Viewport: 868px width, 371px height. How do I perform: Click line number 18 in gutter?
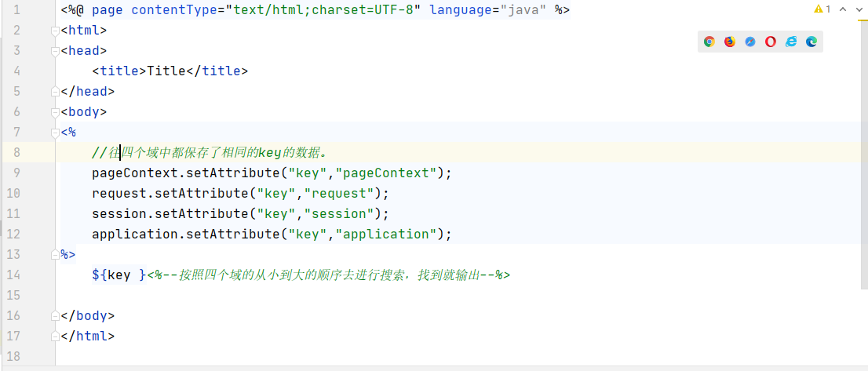pos(13,356)
